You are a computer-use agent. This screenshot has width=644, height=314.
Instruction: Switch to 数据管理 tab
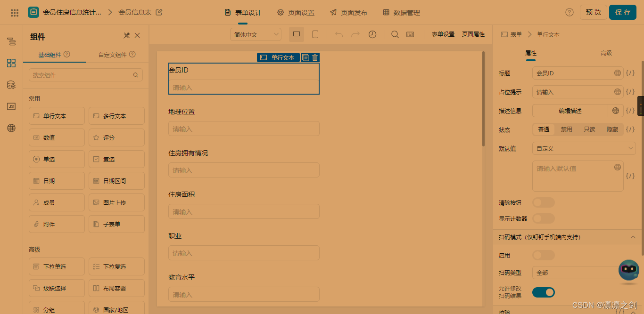401,13
